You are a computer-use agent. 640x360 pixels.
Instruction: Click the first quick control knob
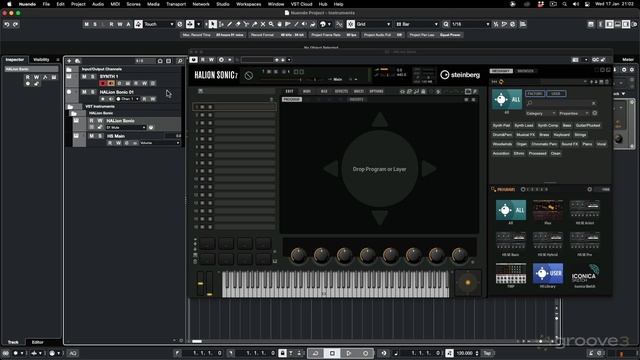298,255
